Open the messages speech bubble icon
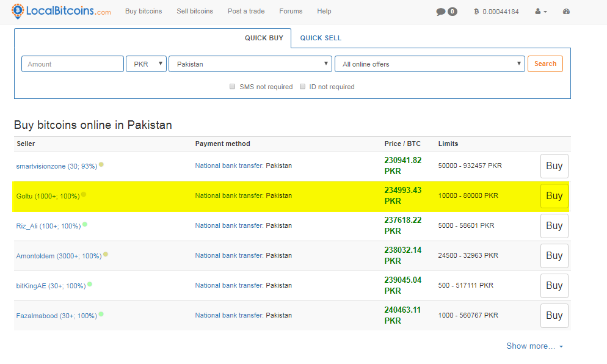This screenshot has width=607, height=364. coord(440,12)
